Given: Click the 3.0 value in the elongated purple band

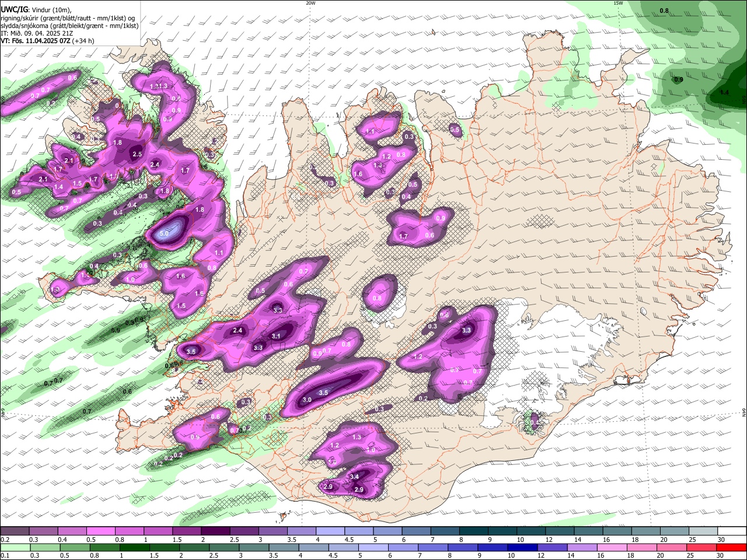Looking at the screenshot, I should tap(307, 400).
